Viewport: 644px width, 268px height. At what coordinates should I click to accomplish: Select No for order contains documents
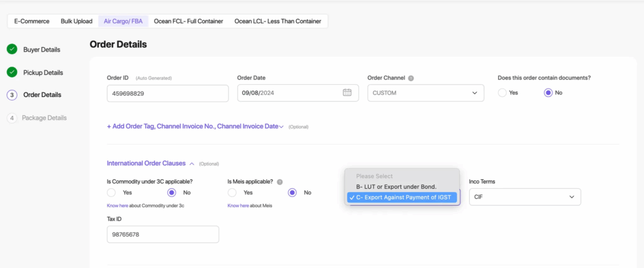tap(548, 92)
